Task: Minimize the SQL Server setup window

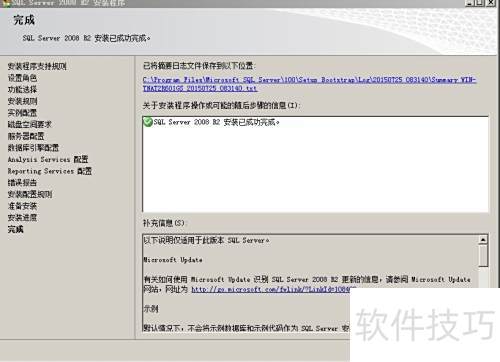Action: click(469, 3)
